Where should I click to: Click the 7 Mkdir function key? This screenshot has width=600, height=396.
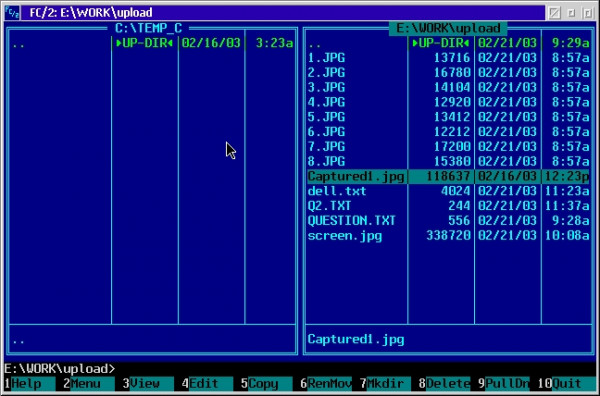385,383
